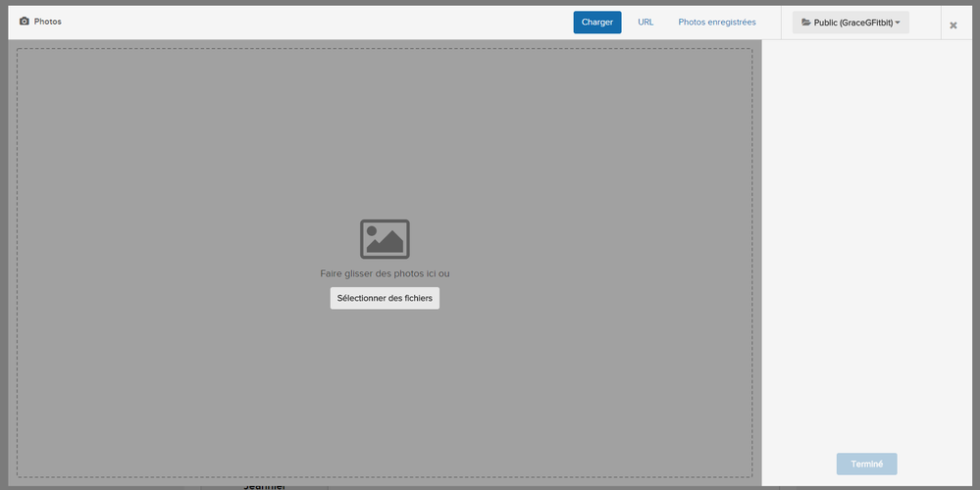Open the Public (GraceGFitbit) album dropdown

coord(851,23)
